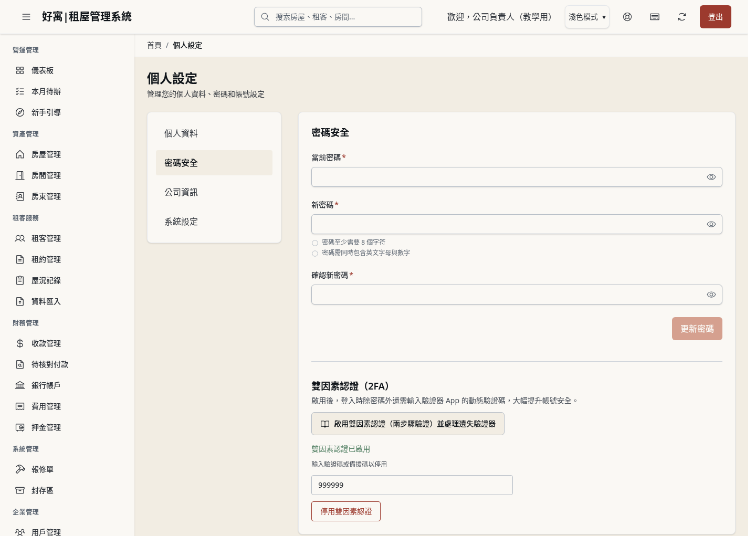Viewport: 756px width, 536px height.
Task: Open 儀表板 dashboard icon in sidebar
Action: (x=20, y=70)
